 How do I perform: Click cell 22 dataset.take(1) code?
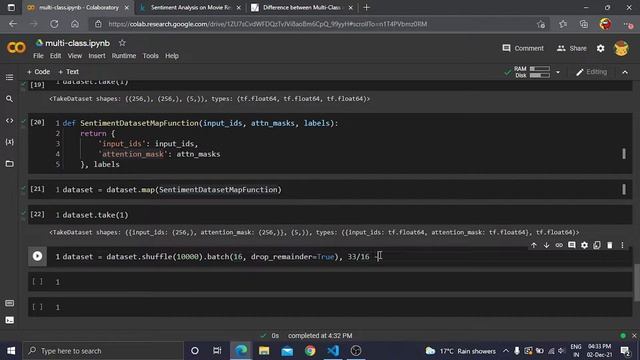pos(95,215)
